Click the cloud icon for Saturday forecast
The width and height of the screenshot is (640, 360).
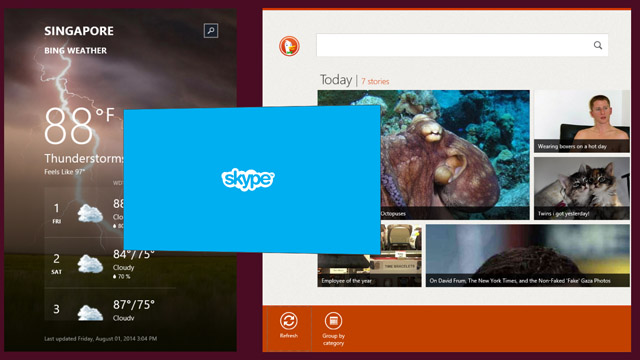(x=90, y=264)
